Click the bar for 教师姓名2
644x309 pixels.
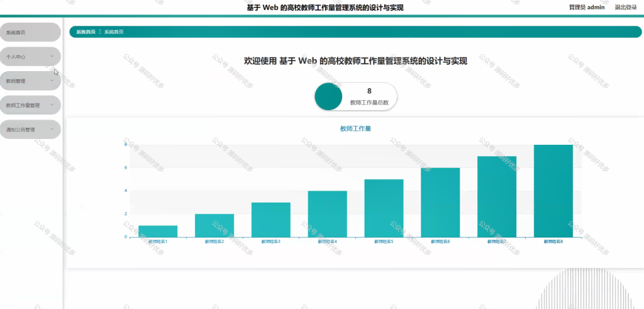point(214,225)
